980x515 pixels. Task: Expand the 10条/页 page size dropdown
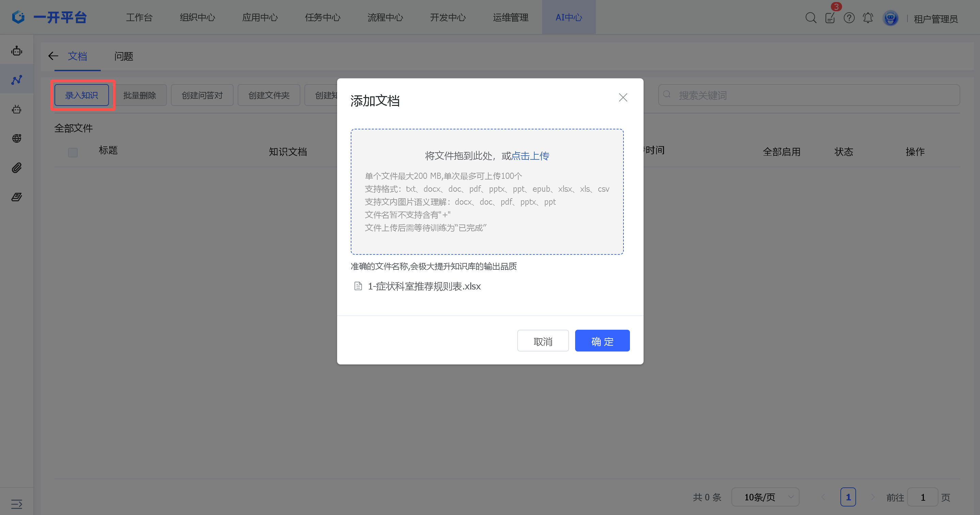pos(765,497)
